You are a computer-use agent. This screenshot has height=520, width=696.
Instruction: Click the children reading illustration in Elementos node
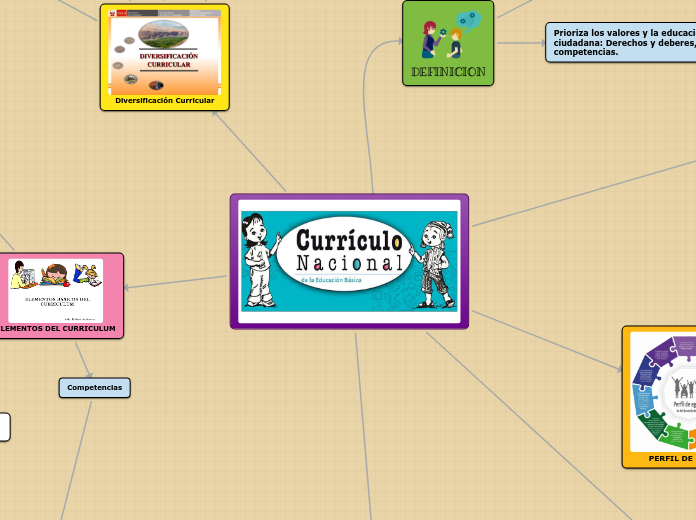click(x=56, y=275)
